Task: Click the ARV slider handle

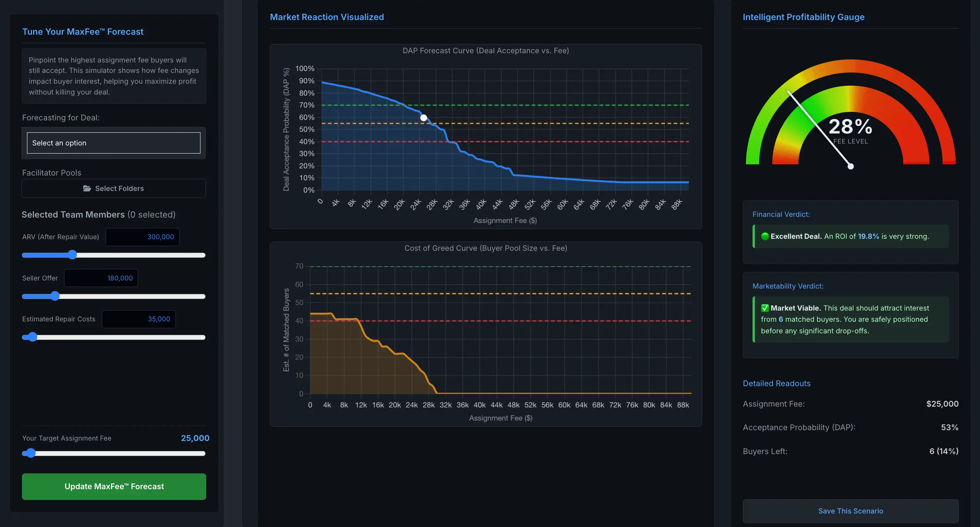Action: tap(72, 255)
